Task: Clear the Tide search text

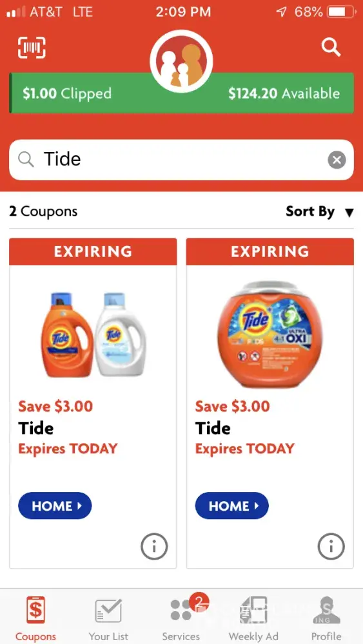Action: (x=337, y=160)
